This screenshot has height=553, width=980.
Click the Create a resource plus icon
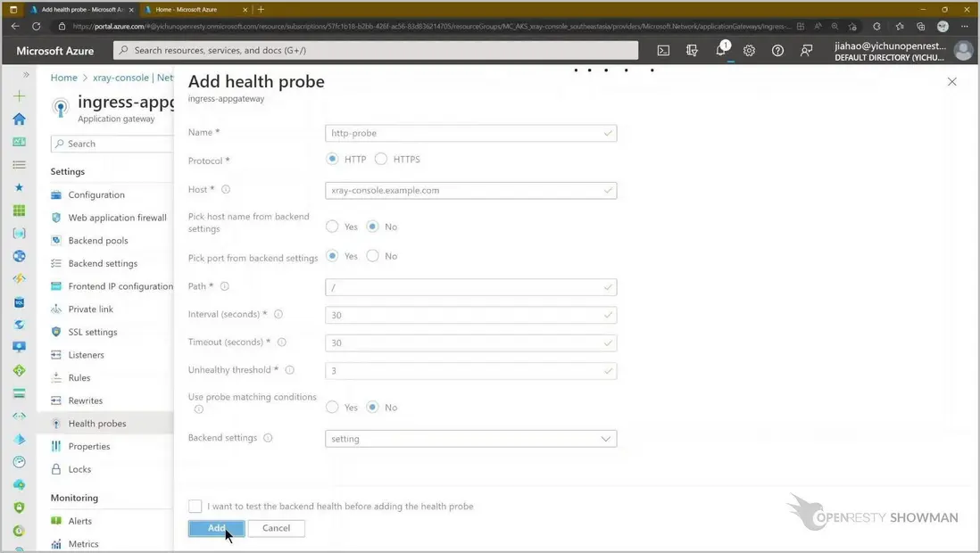coord(20,95)
